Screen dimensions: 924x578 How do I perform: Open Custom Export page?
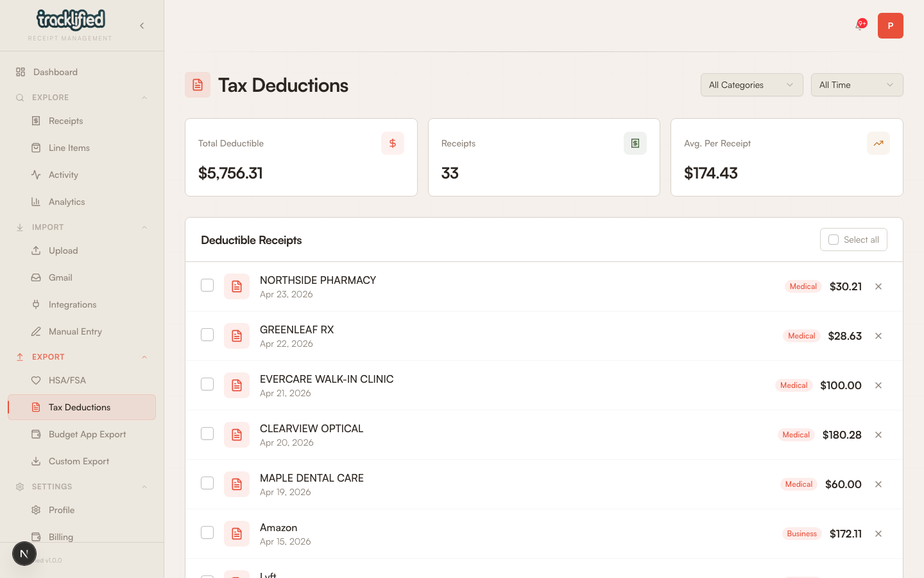coord(81,461)
